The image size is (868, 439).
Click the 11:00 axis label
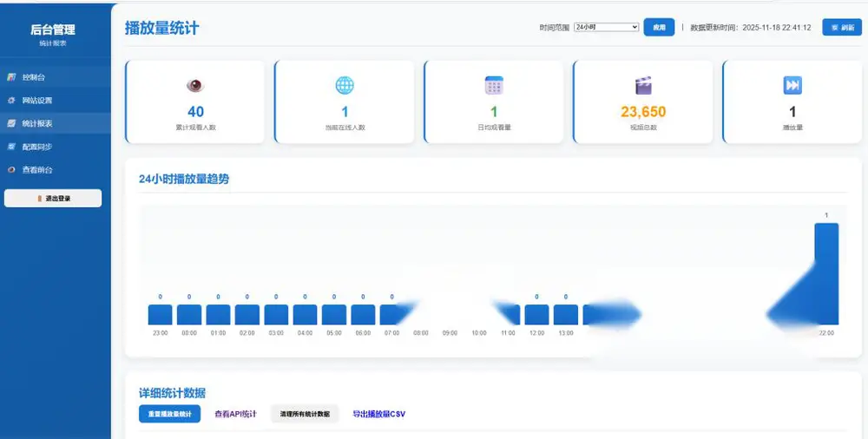[508, 333]
